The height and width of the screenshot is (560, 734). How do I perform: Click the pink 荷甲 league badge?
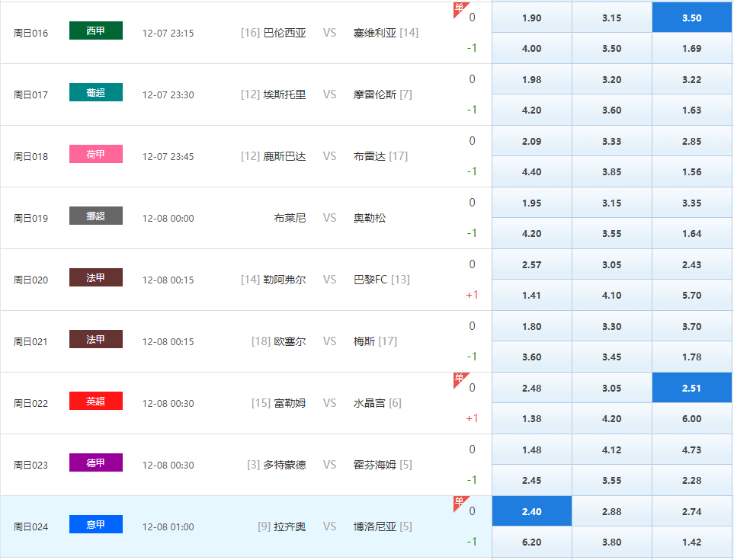(x=95, y=154)
